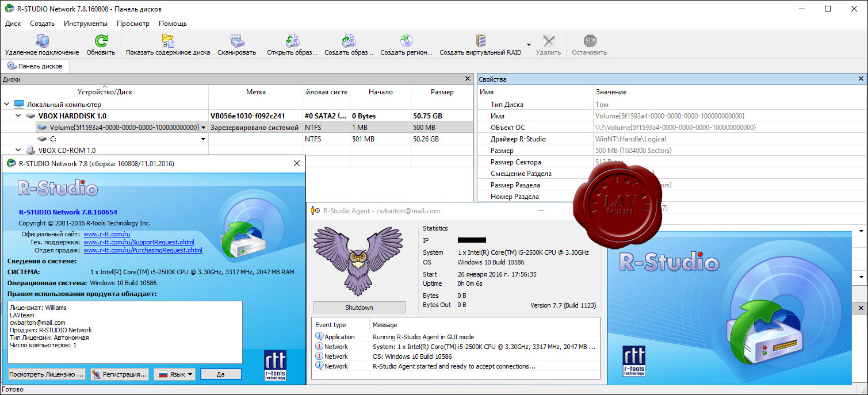Click the license info text box
The height and width of the screenshot is (395, 868).
tap(125, 332)
